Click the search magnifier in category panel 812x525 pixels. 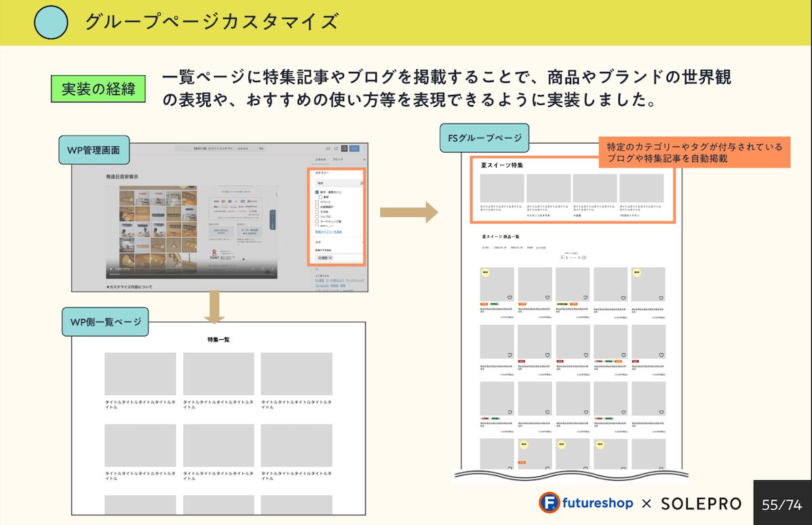point(361,183)
